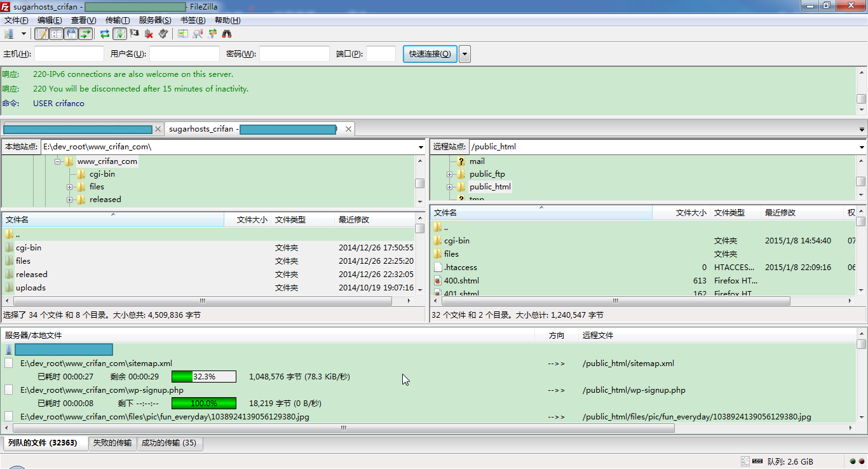Toggle local directory tree icon
Image resolution: width=868 pixels, height=469 pixels.
[x=57, y=34]
